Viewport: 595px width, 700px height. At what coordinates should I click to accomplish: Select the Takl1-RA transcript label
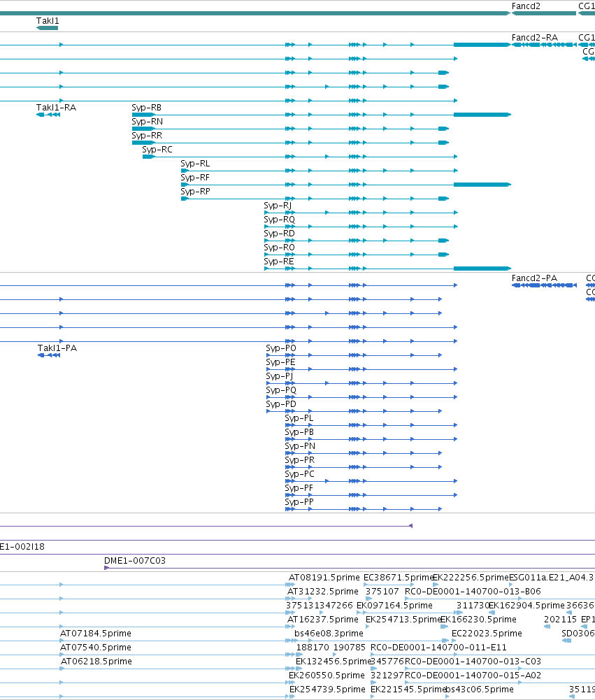(x=56, y=108)
